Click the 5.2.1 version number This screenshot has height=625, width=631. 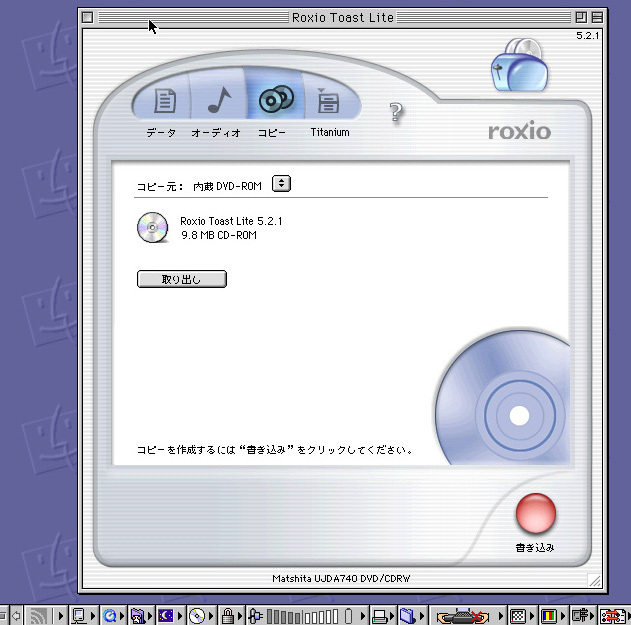point(588,35)
